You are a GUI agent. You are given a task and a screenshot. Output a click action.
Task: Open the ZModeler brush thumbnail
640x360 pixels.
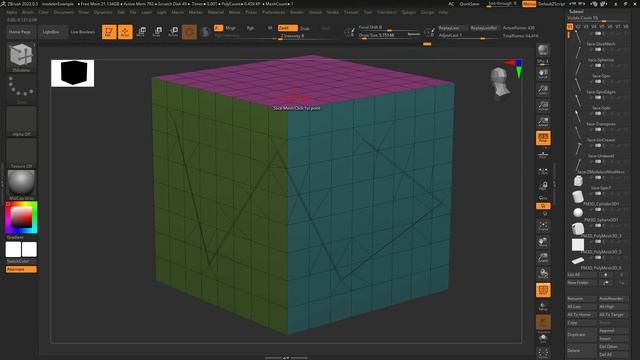21,56
